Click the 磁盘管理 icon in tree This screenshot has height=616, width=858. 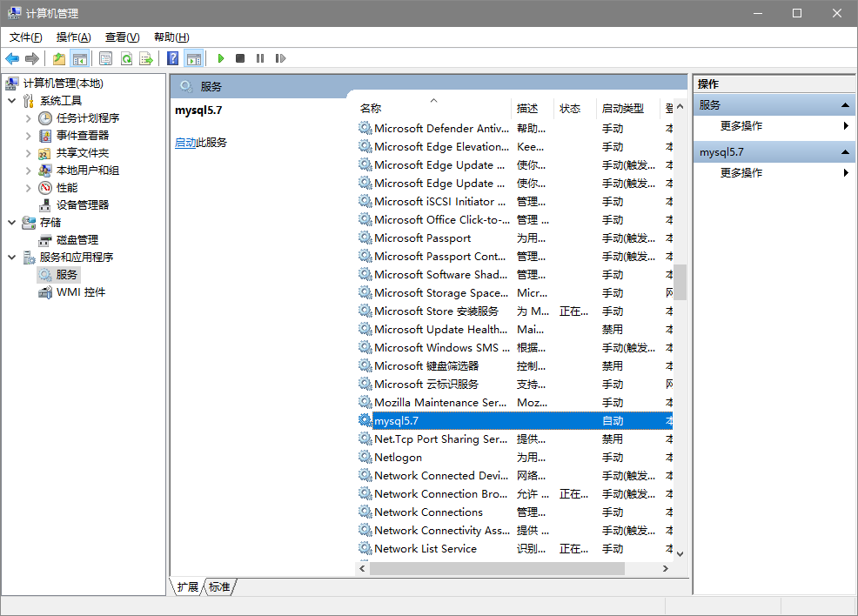pyautogui.click(x=45, y=240)
